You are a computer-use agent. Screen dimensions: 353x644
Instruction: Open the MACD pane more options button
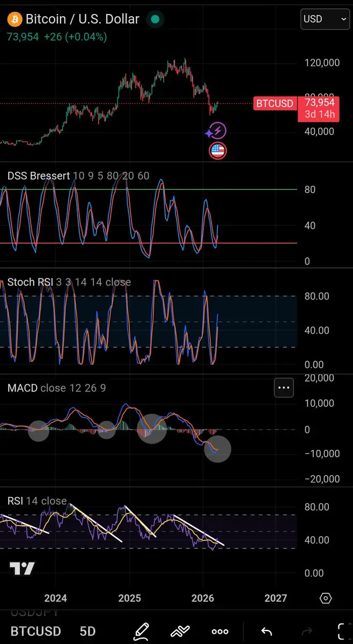coord(284,387)
